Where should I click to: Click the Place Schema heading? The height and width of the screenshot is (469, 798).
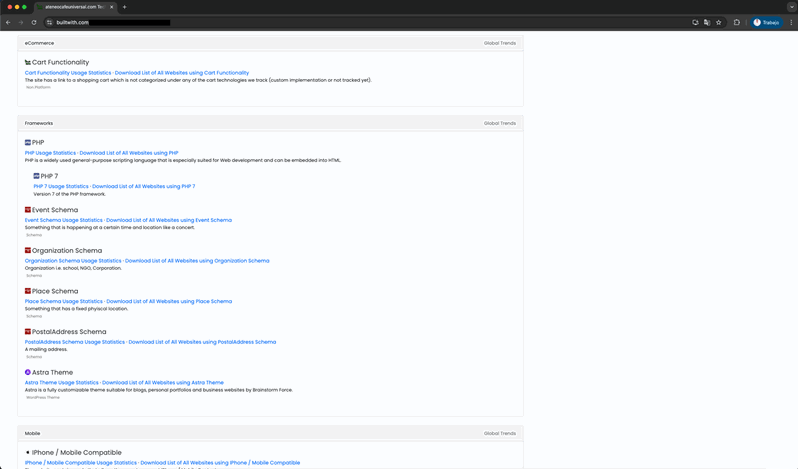click(55, 291)
